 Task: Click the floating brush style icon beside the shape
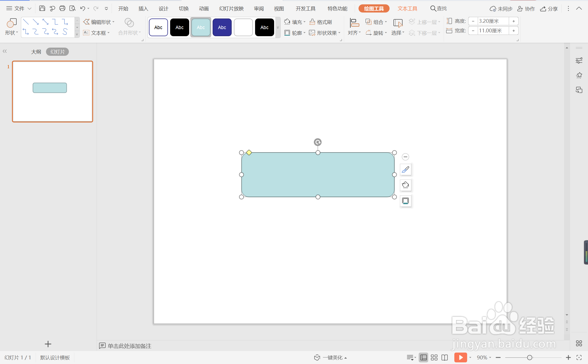tap(405, 169)
